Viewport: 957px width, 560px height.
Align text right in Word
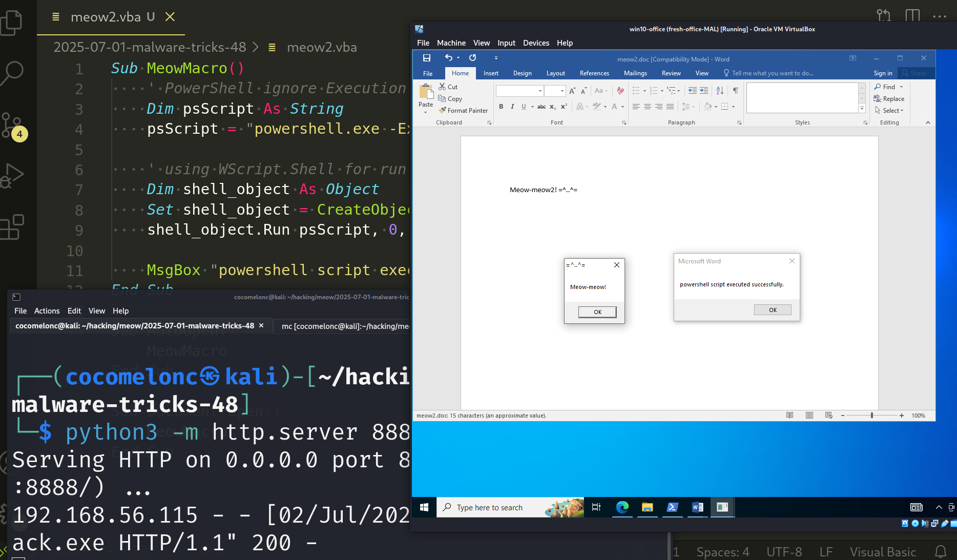click(x=659, y=107)
